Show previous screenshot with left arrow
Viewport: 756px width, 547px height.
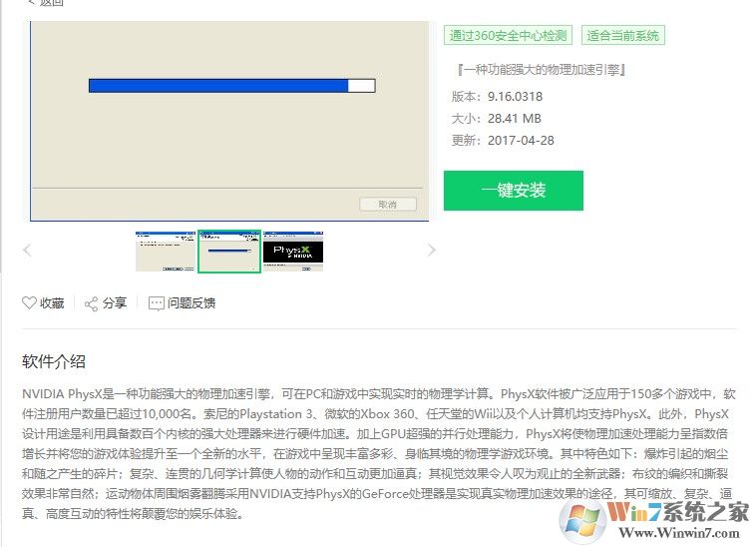[x=27, y=250]
